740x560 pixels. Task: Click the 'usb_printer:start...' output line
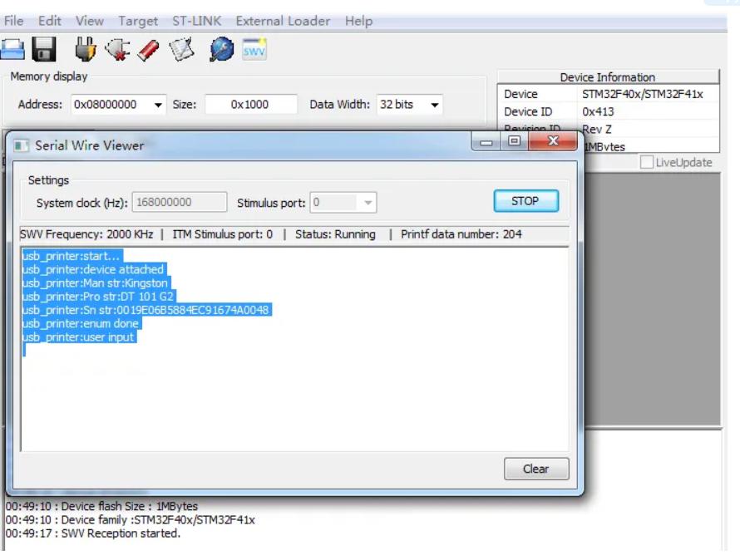pos(72,256)
